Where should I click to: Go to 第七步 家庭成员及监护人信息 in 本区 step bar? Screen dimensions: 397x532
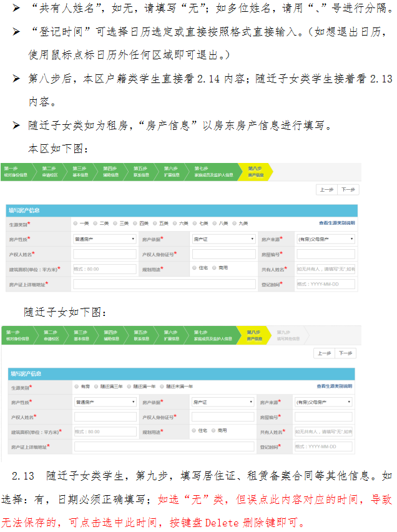coord(213,172)
